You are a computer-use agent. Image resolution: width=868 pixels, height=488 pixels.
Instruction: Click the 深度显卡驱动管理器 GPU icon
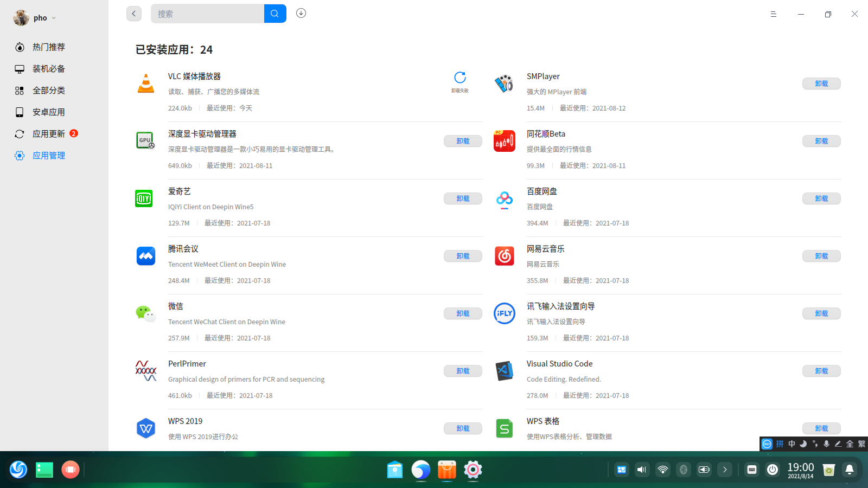(145, 140)
